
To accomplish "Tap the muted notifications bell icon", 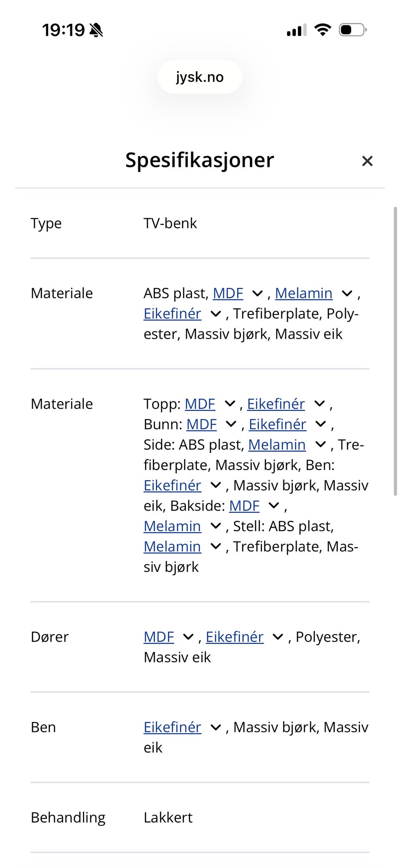I will click(97, 30).
